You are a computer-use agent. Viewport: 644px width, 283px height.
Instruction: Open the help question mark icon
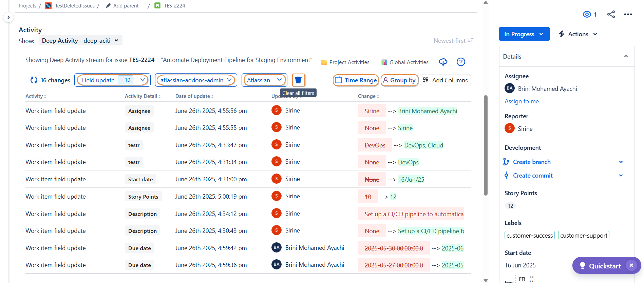pyautogui.click(x=460, y=62)
